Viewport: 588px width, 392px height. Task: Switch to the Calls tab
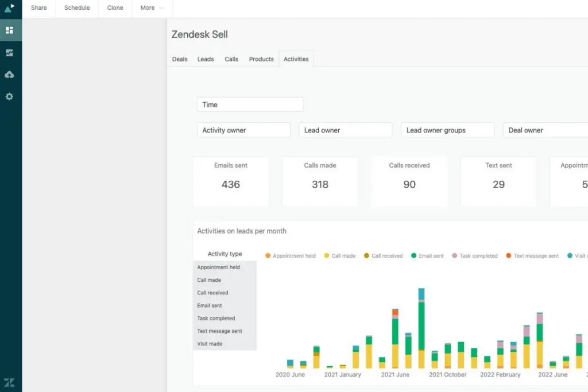pyautogui.click(x=231, y=59)
